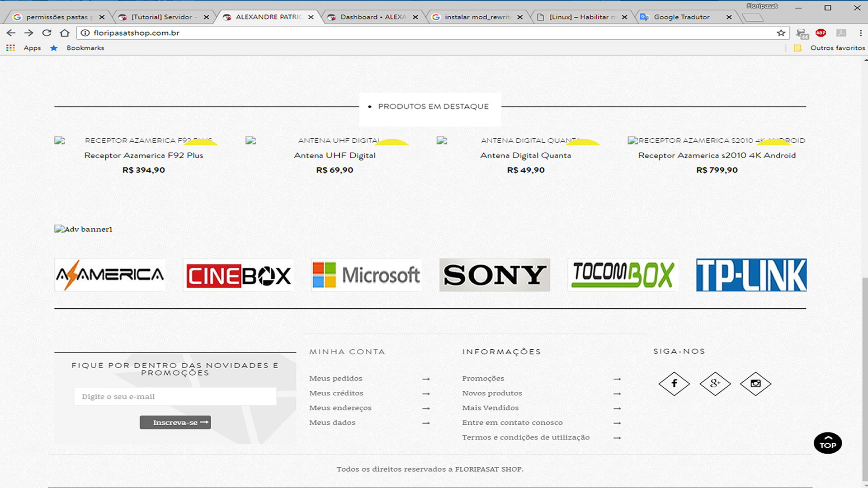Click the Instagram social icon
Viewport: 868px width, 488px height.
pos(755,384)
